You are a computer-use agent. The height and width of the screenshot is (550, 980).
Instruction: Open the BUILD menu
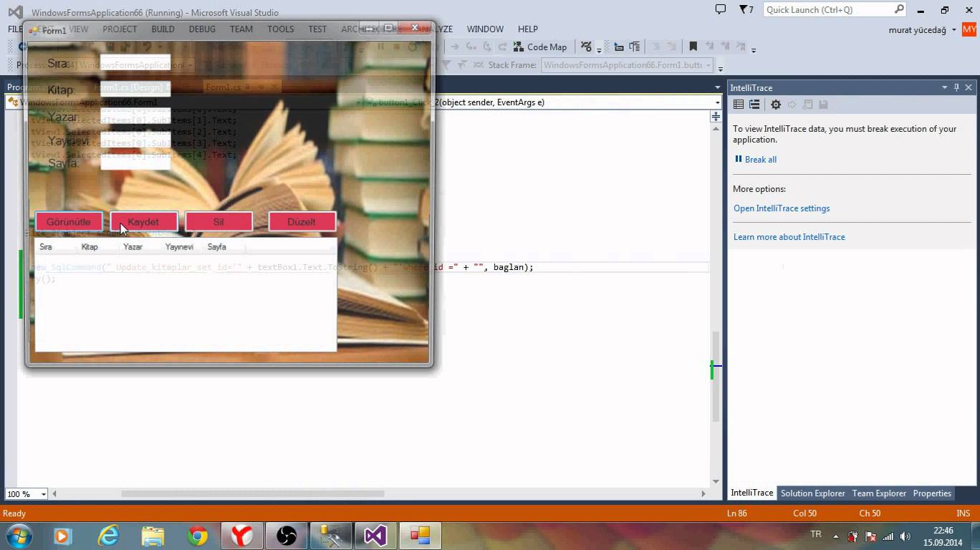pyautogui.click(x=163, y=29)
